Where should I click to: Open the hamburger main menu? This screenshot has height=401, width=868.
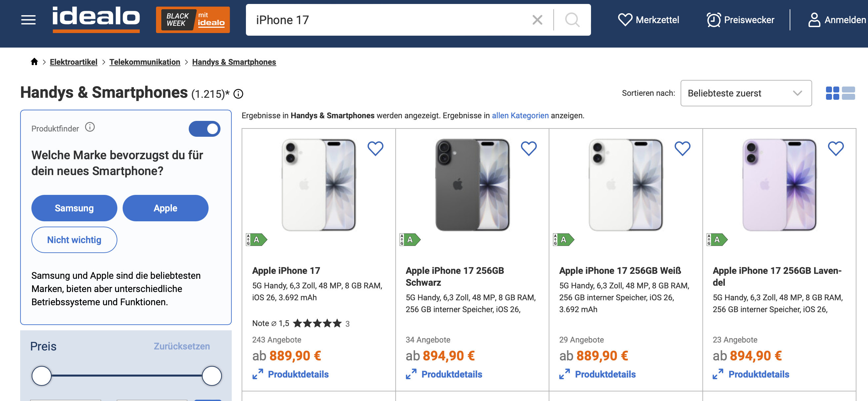pyautogui.click(x=28, y=20)
